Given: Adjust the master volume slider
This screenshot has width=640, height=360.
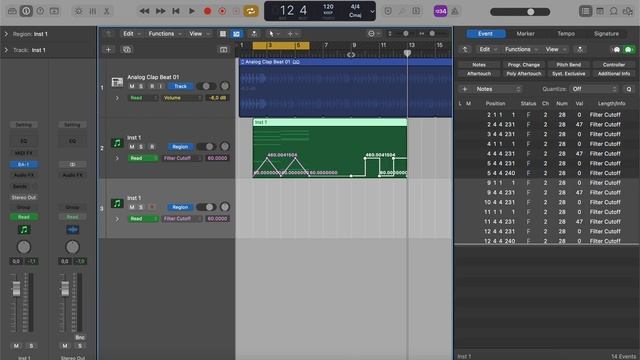Looking at the screenshot, I should 520,12.
